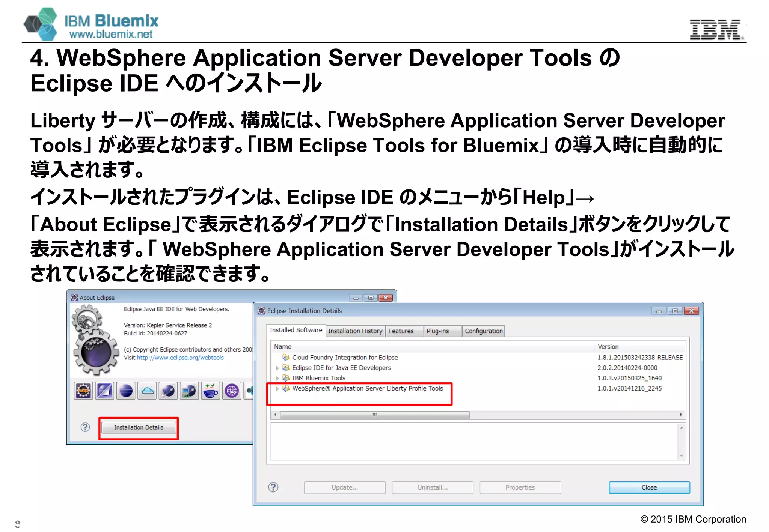Viewport: 769px width, 532px height.
Task: Click the Build id 20140224-0627 text
Action: pyautogui.click(x=155, y=333)
